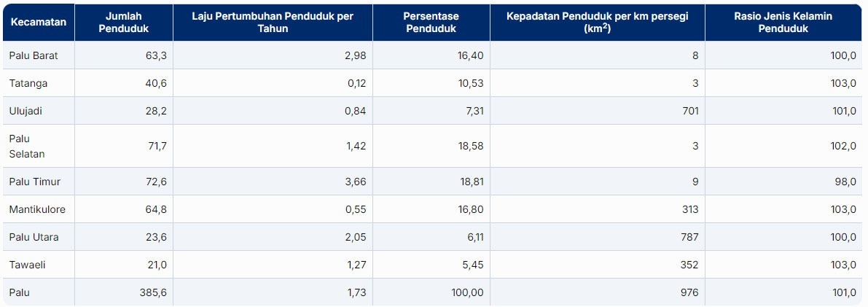This screenshot has width=868, height=307.
Task: Select the Palu Utara density value 787
Action: click(689, 237)
